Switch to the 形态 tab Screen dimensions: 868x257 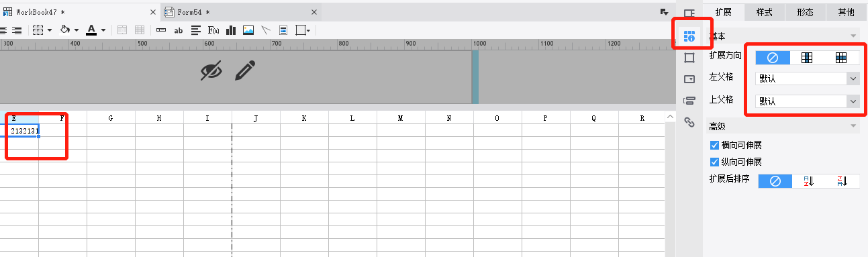[805, 12]
